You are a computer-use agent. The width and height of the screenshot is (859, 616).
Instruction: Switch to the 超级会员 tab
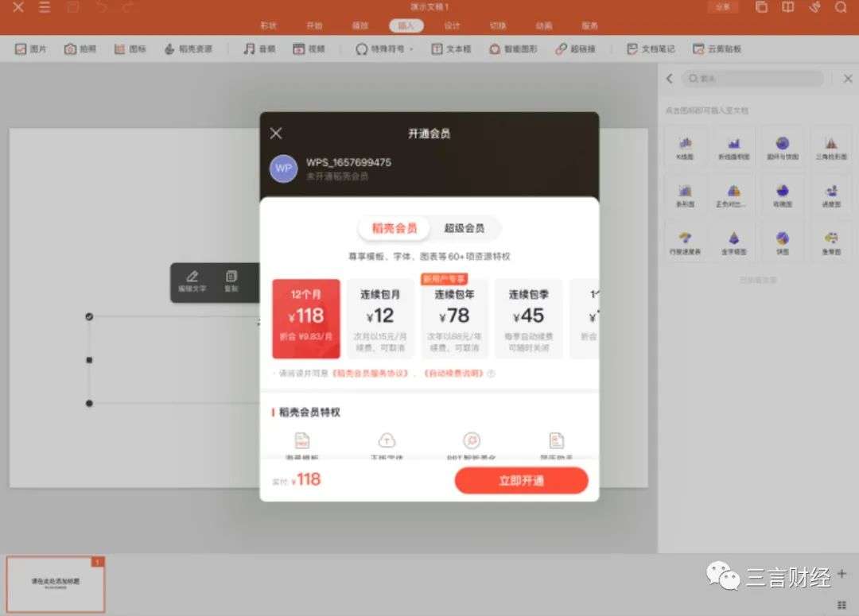click(464, 228)
